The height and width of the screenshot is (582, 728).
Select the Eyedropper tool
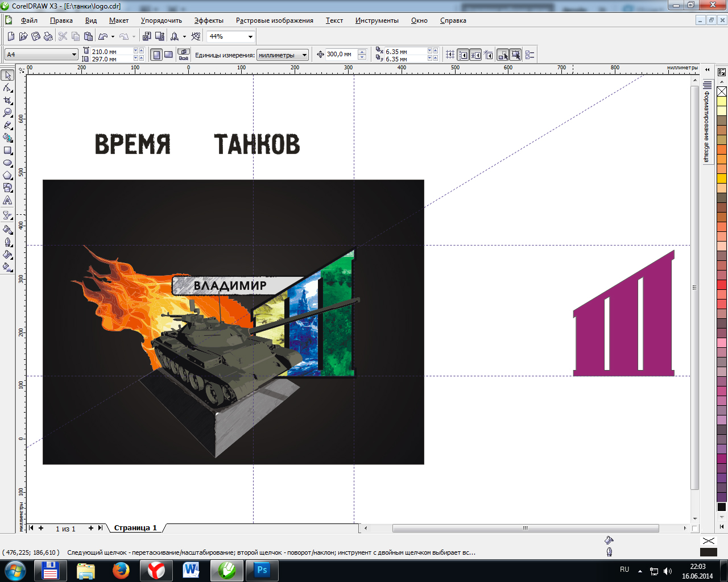(x=7, y=230)
